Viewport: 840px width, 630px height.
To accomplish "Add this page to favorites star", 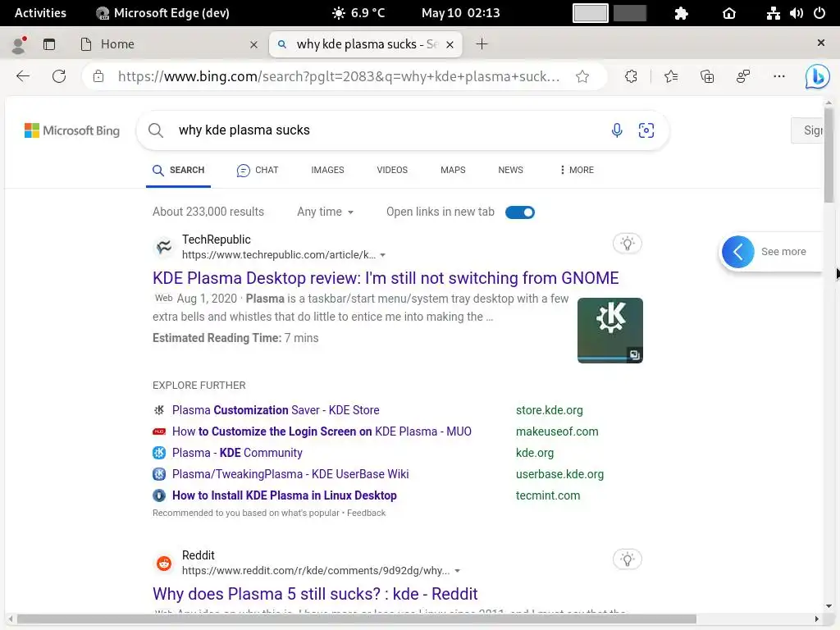I will coord(582,76).
